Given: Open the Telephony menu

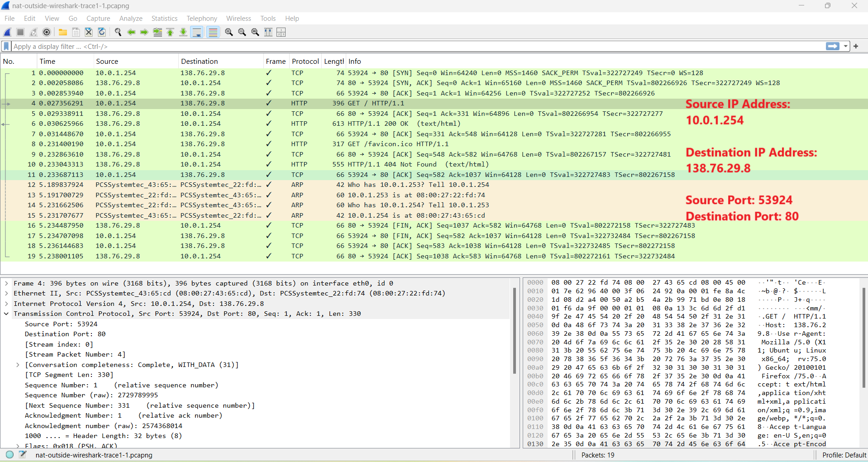Looking at the screenshot, I should (x=202, y=19).
